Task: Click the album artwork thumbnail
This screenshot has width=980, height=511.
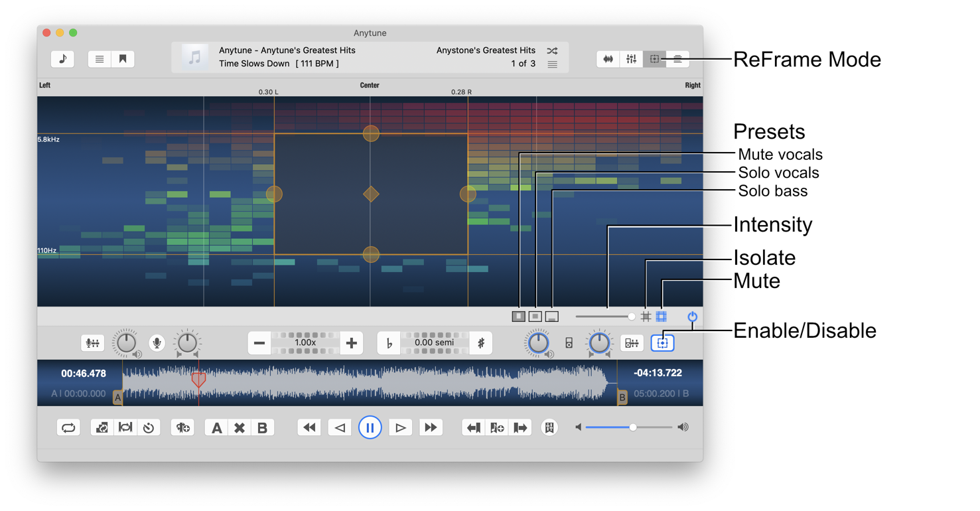Action: [x=194, y=58]
